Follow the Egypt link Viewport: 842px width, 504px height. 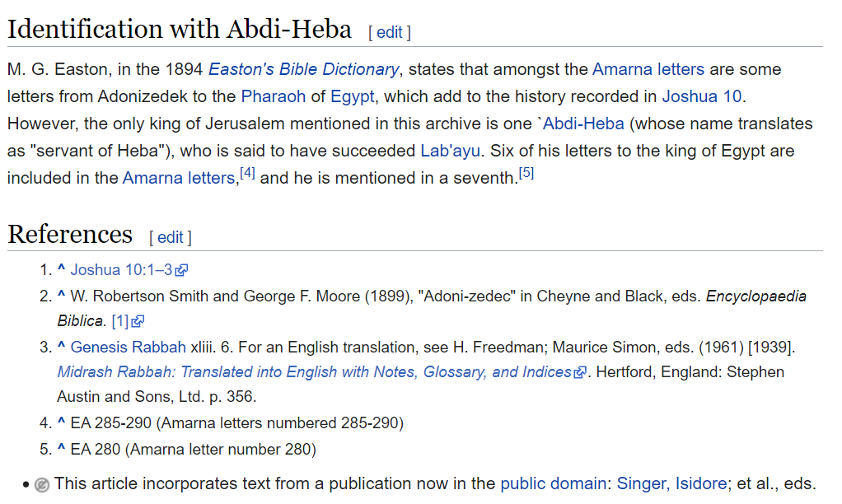click(x=353, y=96)
